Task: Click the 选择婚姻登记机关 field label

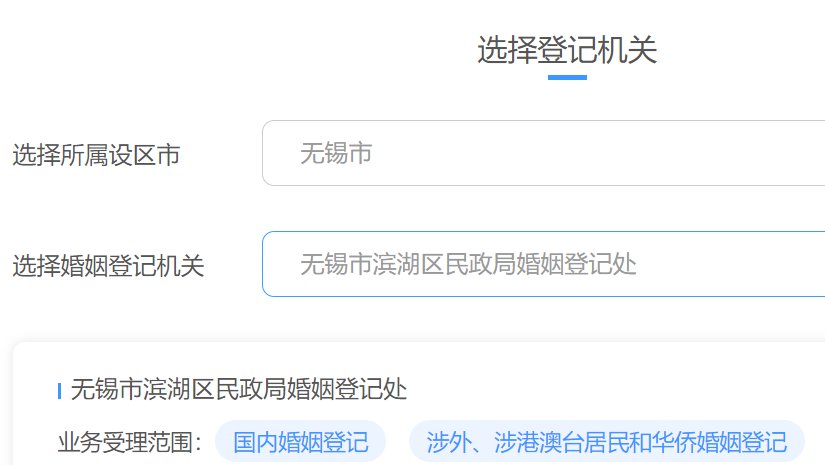Action: click(x=108, y=266)
